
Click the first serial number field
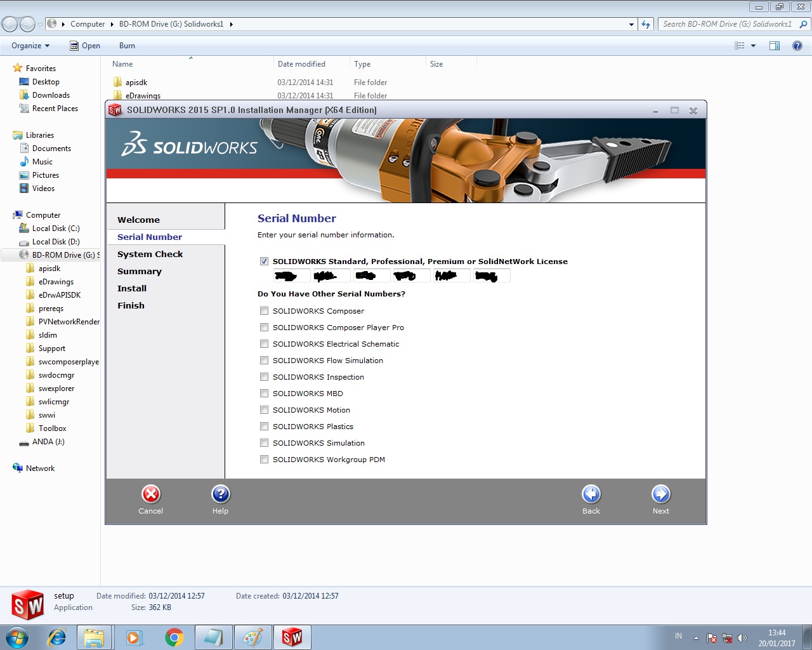(292, 275)
